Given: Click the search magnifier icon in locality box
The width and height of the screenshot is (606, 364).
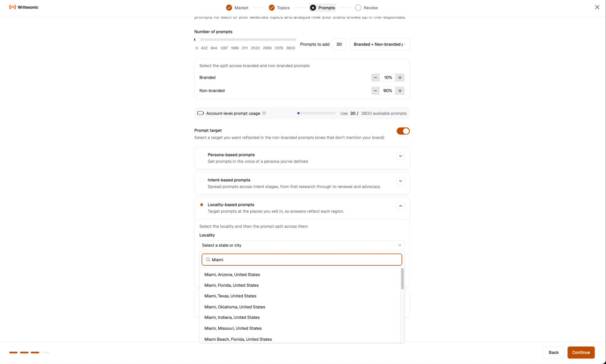Looking at the screenshot, I should [208, 260].
